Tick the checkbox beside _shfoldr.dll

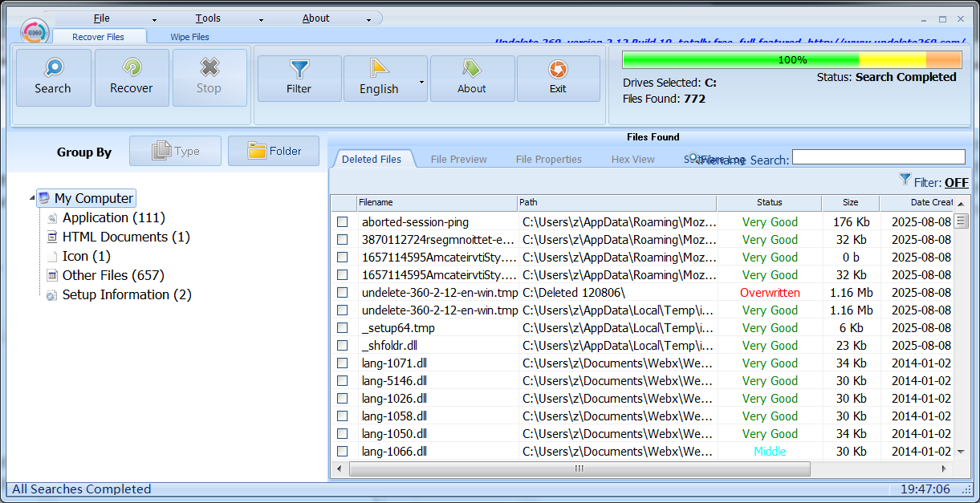pos(343,346)
